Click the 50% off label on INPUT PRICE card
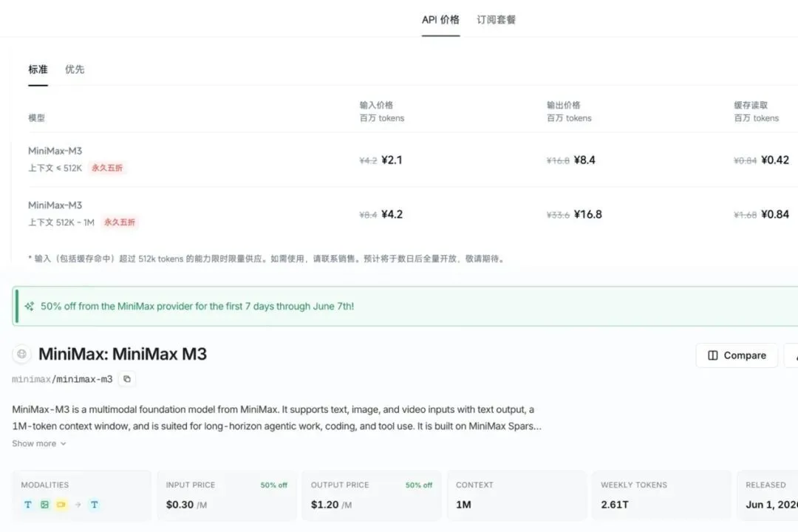The image size is (798, 532). click(274, 485)
